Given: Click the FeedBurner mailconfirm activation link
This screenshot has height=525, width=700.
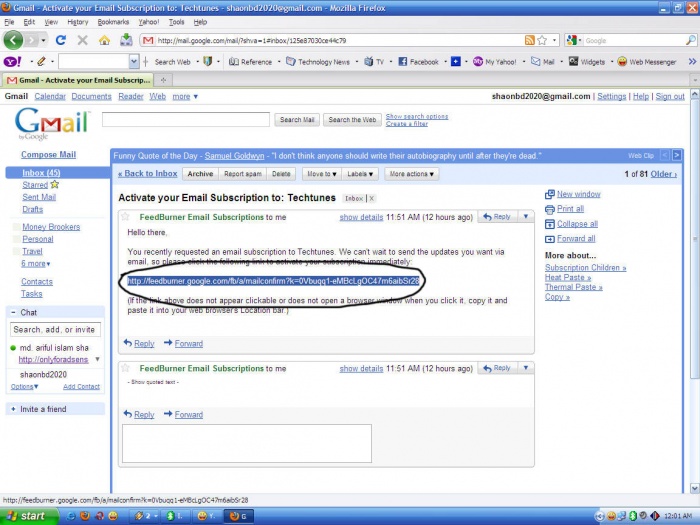Looking at the screenshot, I should pos(273,281).
